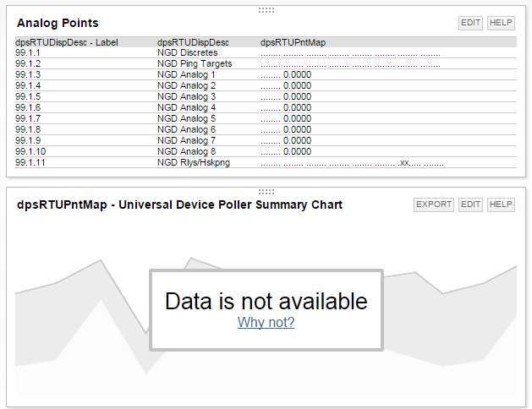Screen dimensions: 532x409
Task: Select the "dpsRTUDispDesc - Label" column header
Action: [67, 42]
